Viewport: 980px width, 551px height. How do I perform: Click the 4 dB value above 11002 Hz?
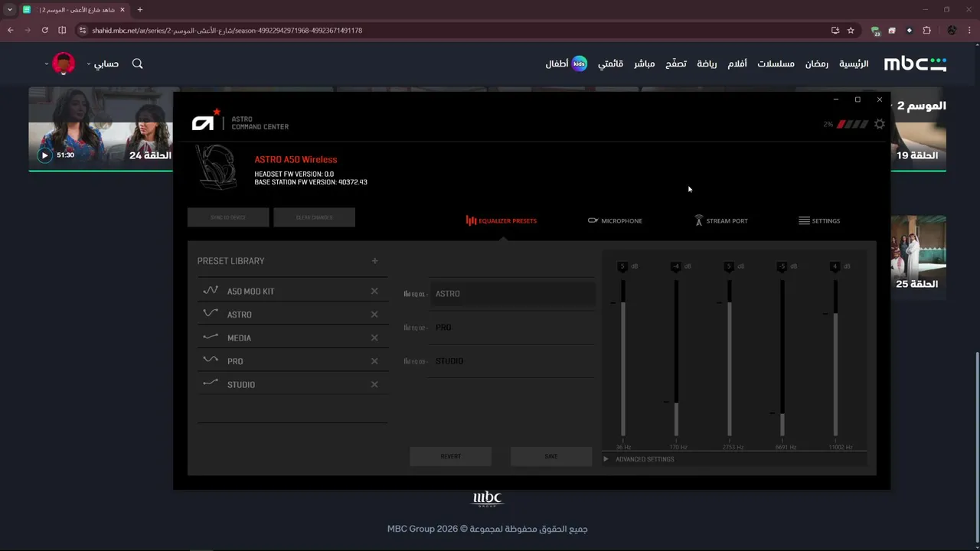click(835, 266)
